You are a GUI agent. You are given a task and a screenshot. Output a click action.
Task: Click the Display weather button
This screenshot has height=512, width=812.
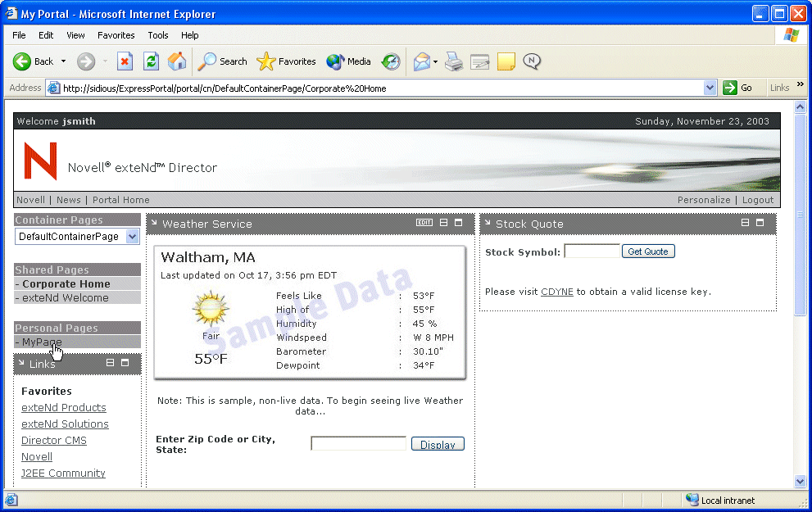point(438,444)
